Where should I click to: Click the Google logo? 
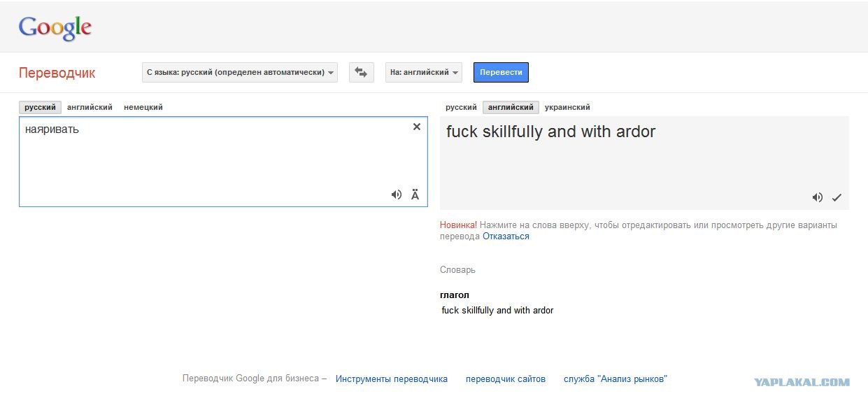(55, 28)
